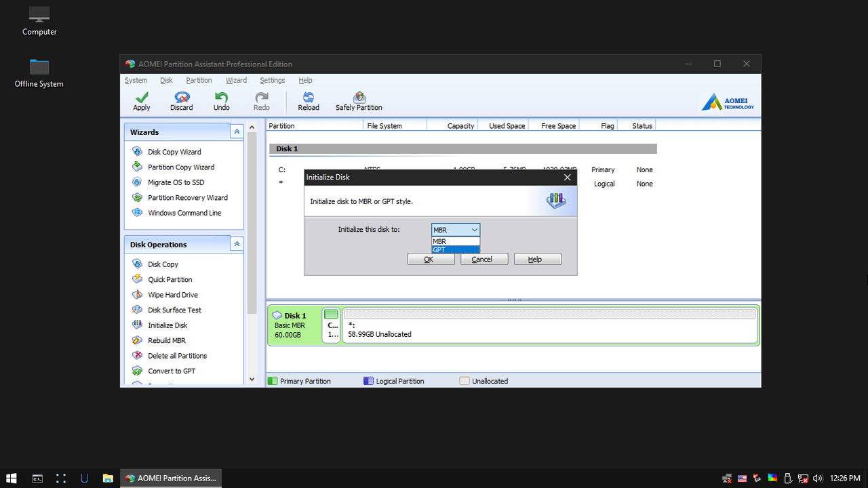This screenshot has width=868, height=488.
Task: Cancel the Initialize Disk dialog
Action: pyautogui.click(x=484, y=259)
